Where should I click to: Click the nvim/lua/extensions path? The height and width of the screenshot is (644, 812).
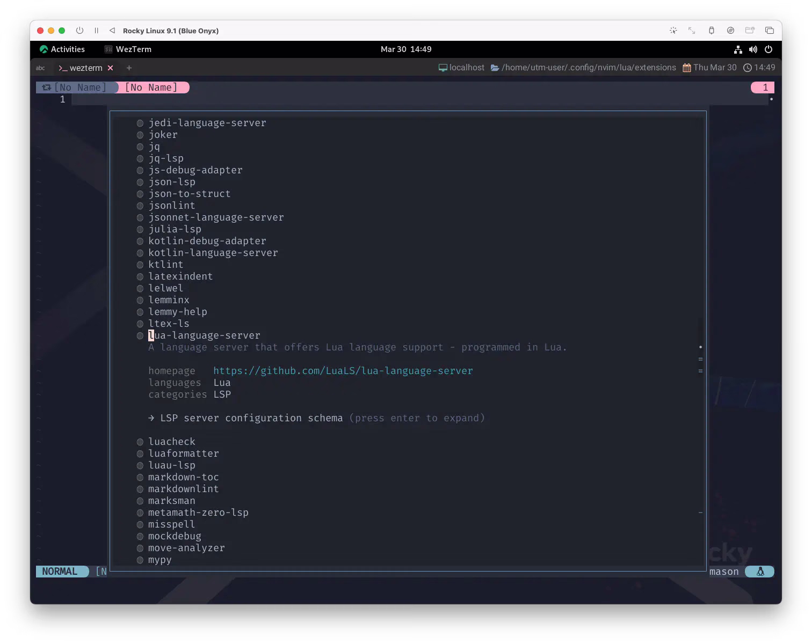tap(583, 68)
